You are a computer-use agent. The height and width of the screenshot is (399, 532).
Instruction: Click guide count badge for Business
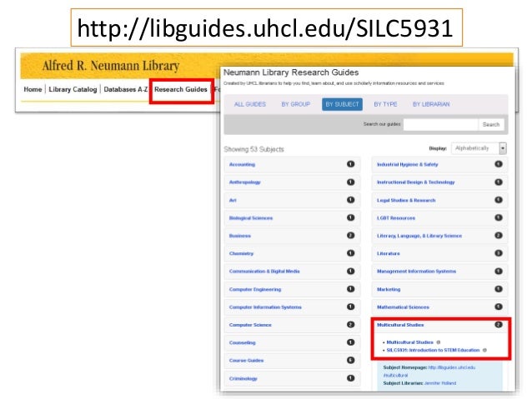[x=350, y=236]
